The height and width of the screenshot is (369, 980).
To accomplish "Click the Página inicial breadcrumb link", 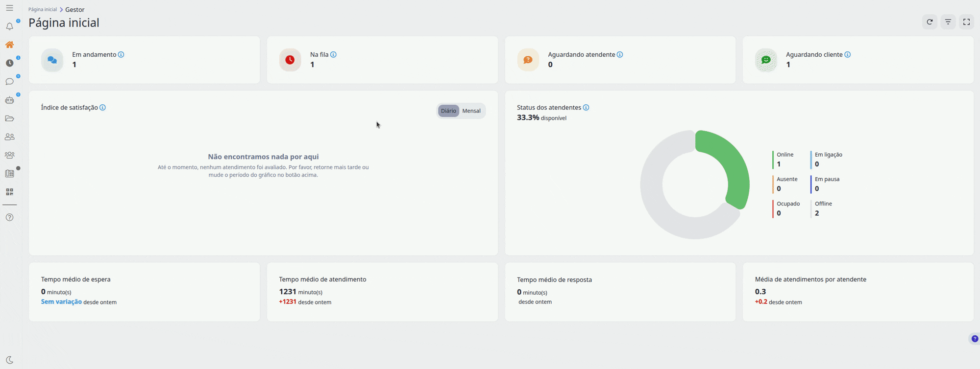I will pos(43,10).
